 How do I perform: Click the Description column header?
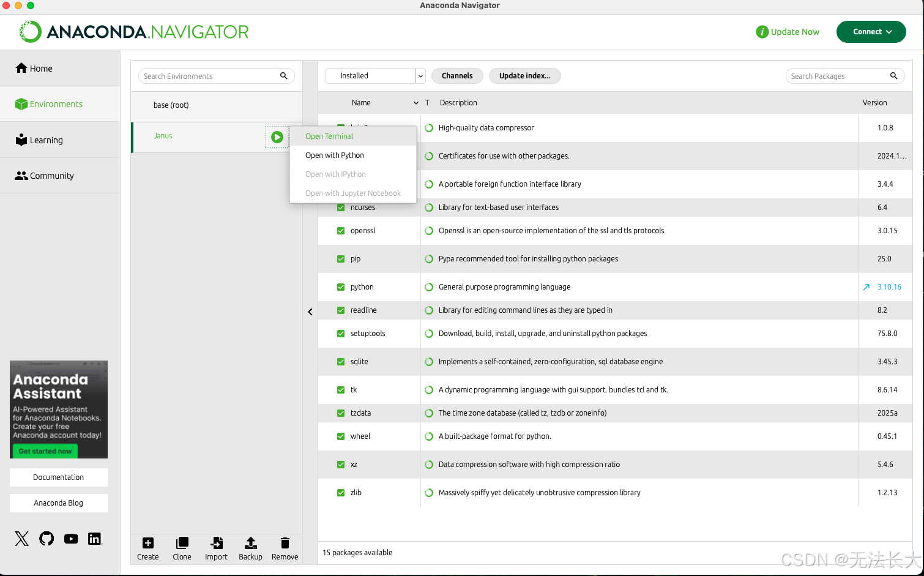[458, 103]
